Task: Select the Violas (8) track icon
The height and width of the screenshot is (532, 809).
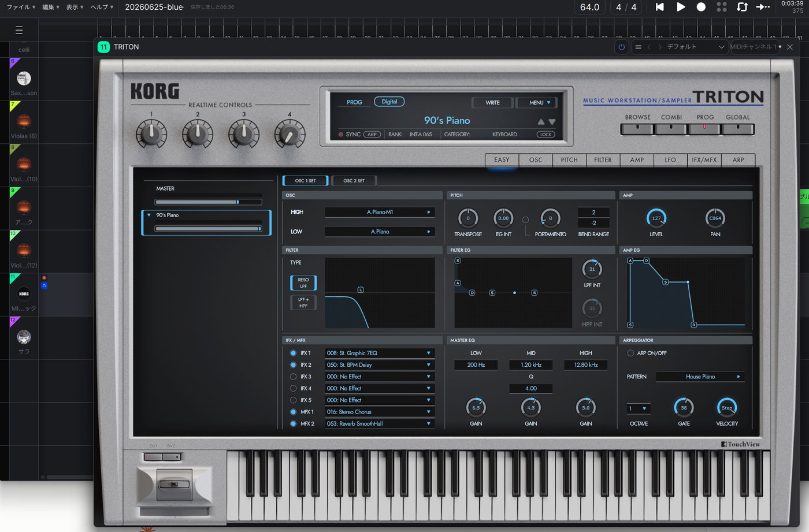Action: [24, 121]
